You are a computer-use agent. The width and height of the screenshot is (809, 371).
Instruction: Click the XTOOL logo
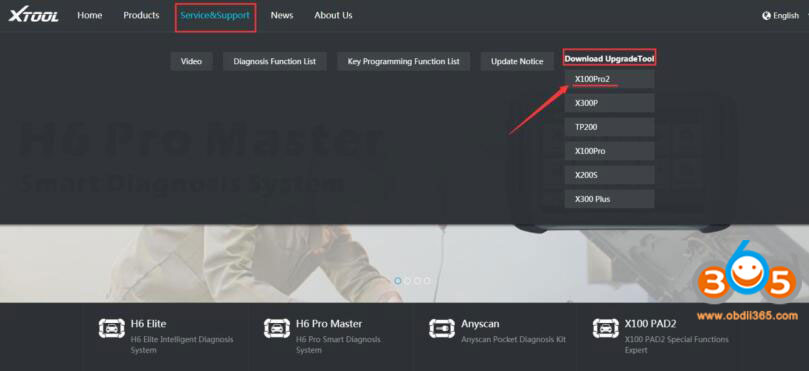click(x=34, y=14)
